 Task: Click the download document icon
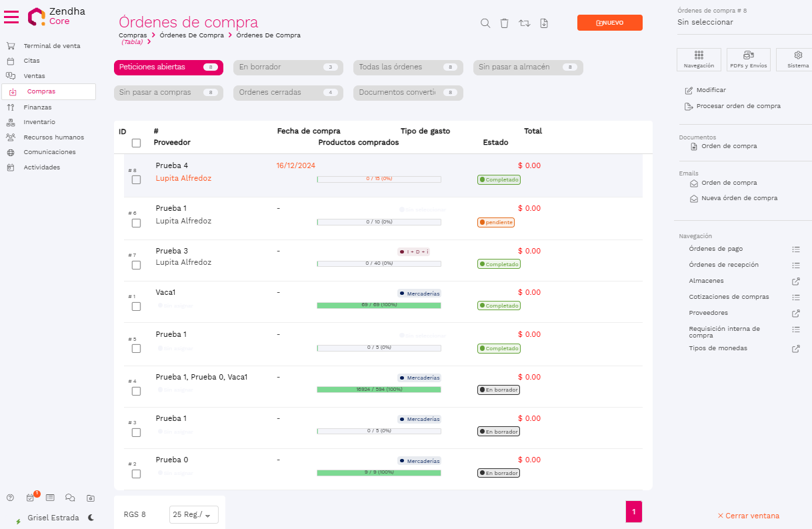tap(544, 23)
